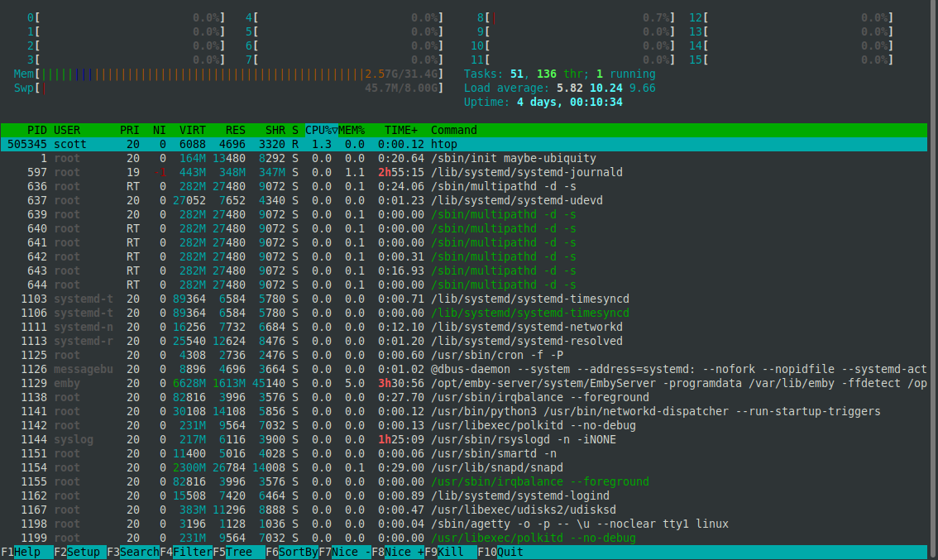The image size is (938, 560).
Task: Click the Uptime 4 days line
Action: (543, 102)
